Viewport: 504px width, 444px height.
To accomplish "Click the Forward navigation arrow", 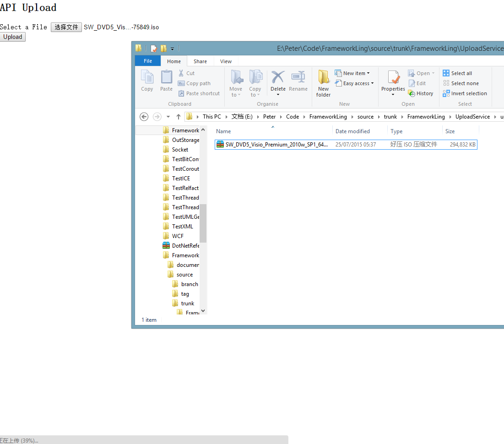I will [157, 117].
